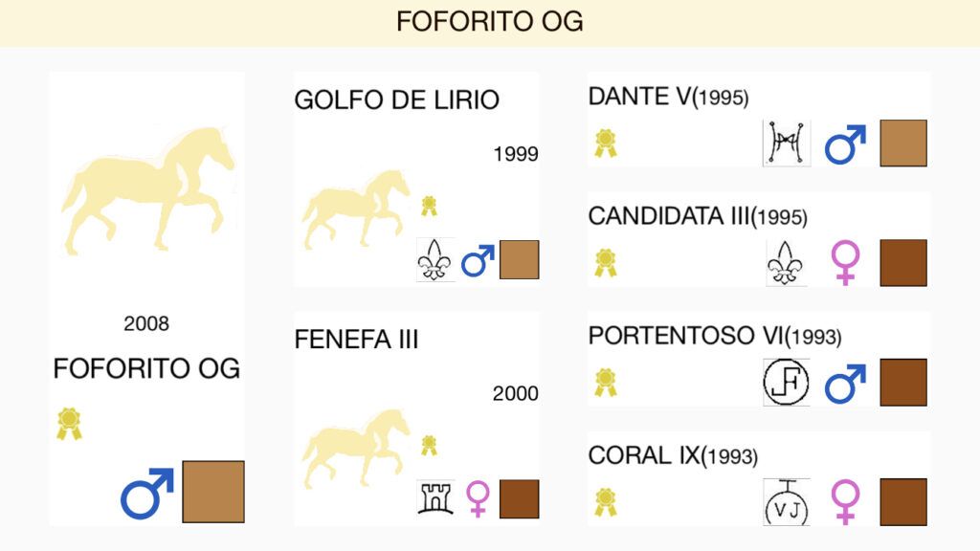Click Dante V's breeder brand icon
This screenshot has height=551, width=980.
coord(787,143)
